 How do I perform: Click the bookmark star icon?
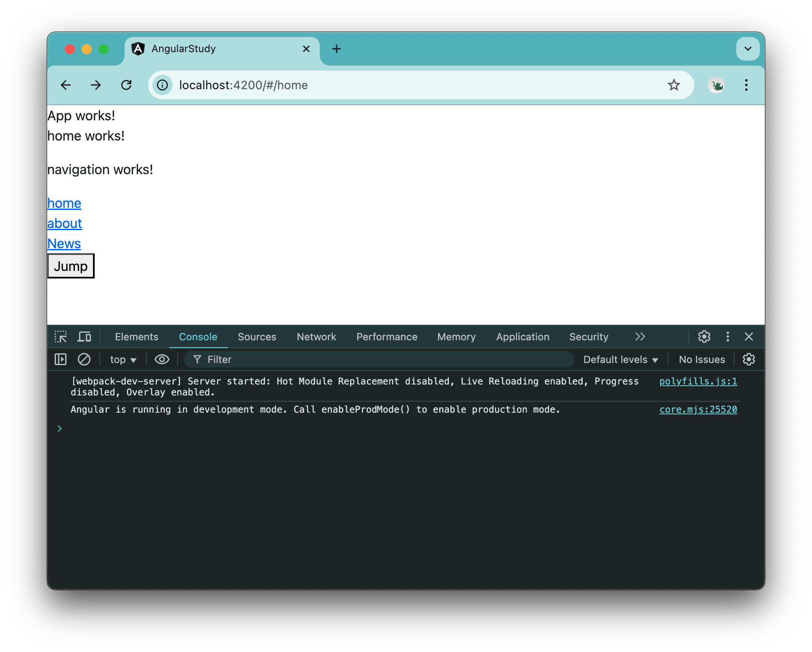(x=674, y=85)
